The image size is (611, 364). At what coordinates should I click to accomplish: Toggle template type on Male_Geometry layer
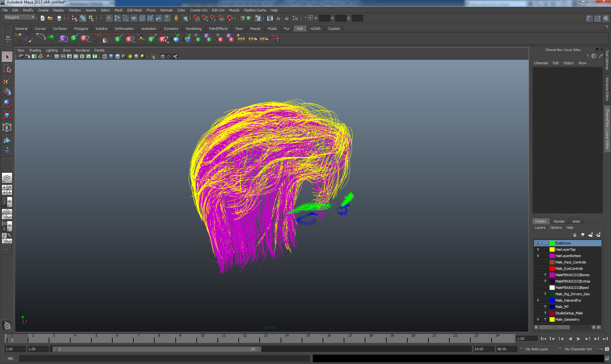click(545, 319)
